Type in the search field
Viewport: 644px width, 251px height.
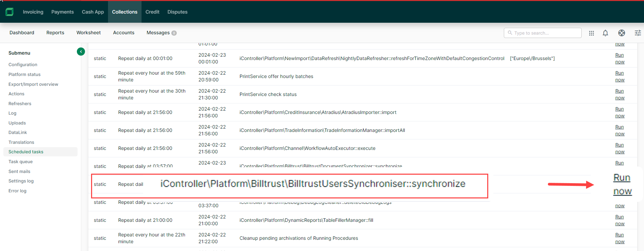[x=545, y=33]
